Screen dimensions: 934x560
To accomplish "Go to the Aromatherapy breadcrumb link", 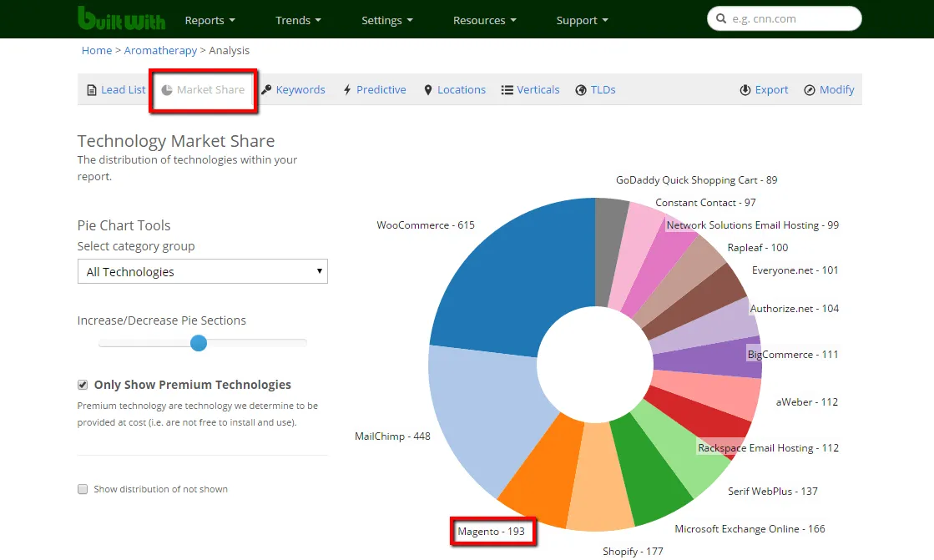I will tap(160, 51).
